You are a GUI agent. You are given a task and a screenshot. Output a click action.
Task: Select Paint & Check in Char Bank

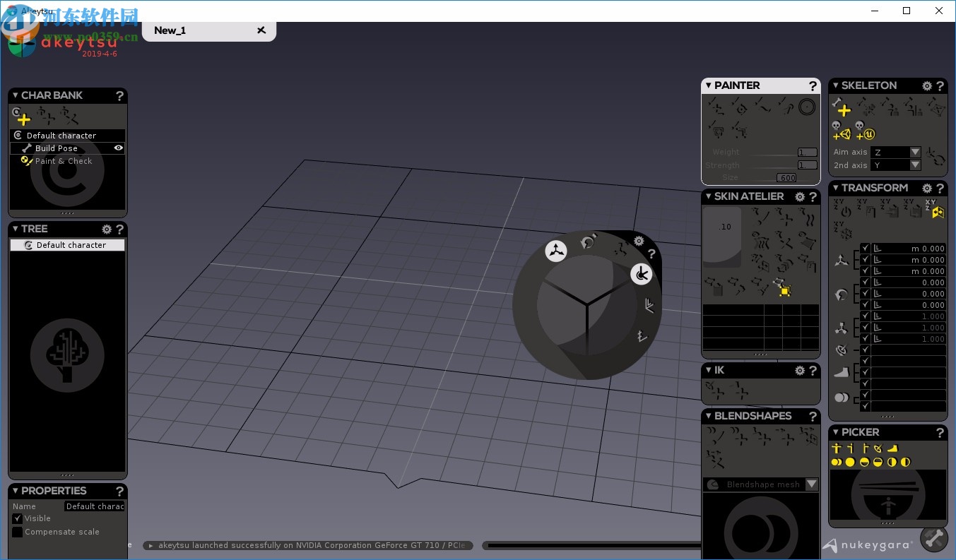point(64,161)
